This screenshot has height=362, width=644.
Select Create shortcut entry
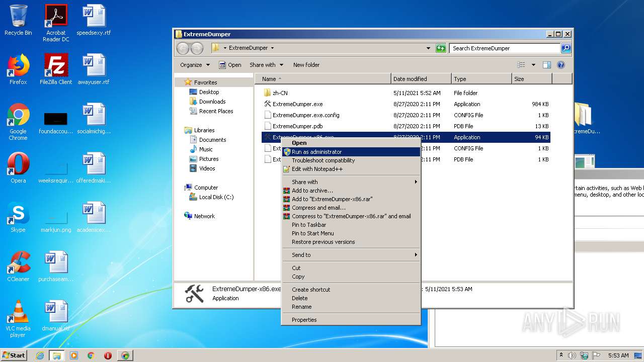tap(351, 290)
